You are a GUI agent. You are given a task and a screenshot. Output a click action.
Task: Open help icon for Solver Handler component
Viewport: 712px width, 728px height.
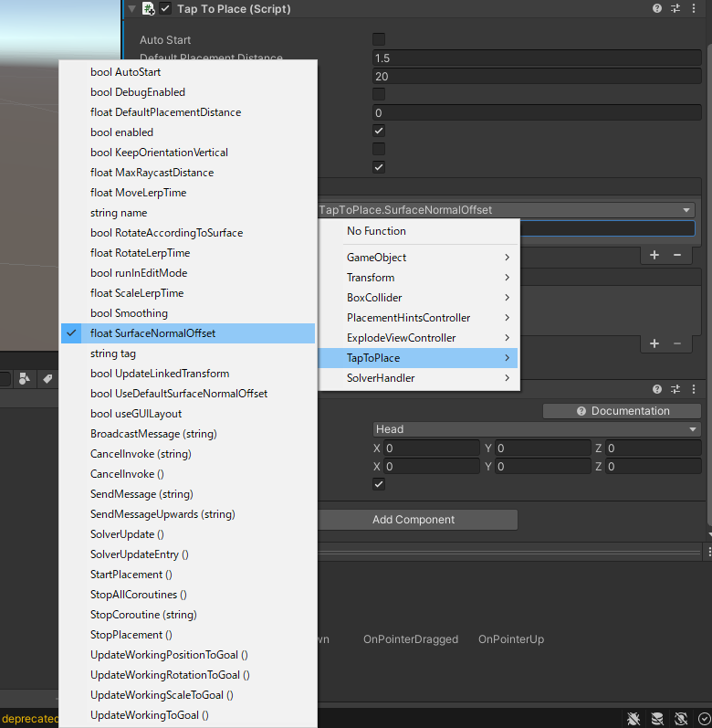point(657,389)
